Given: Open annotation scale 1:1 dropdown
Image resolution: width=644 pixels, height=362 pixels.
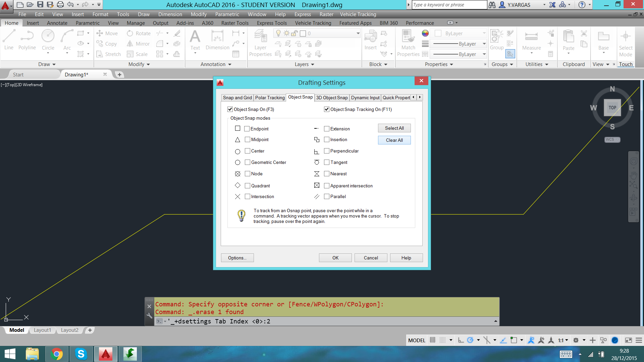Looking at the screenshot, I should (563, 340).
